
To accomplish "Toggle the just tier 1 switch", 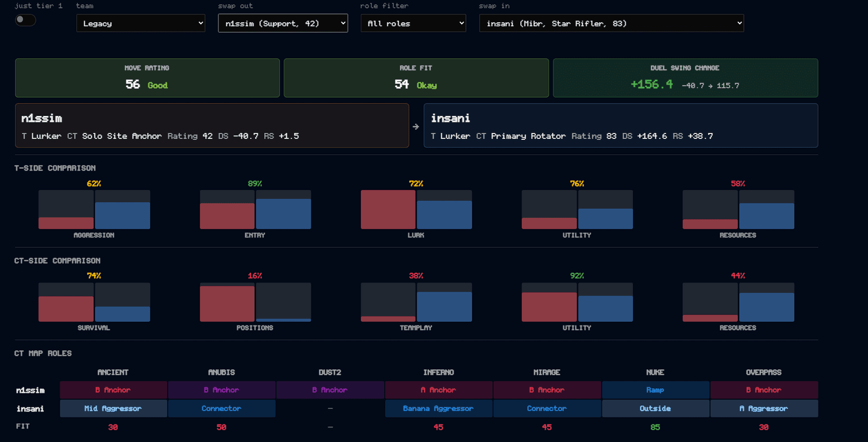I will click(25, 20).
